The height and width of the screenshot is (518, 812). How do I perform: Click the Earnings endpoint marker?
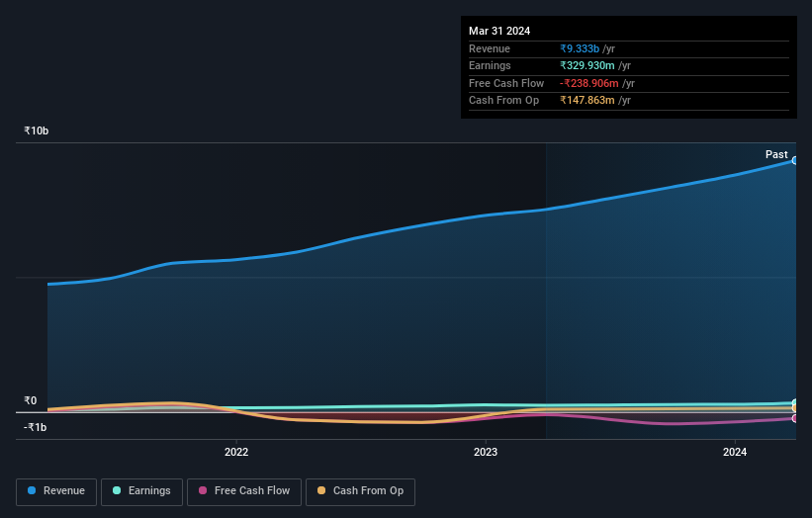[794, 402]
